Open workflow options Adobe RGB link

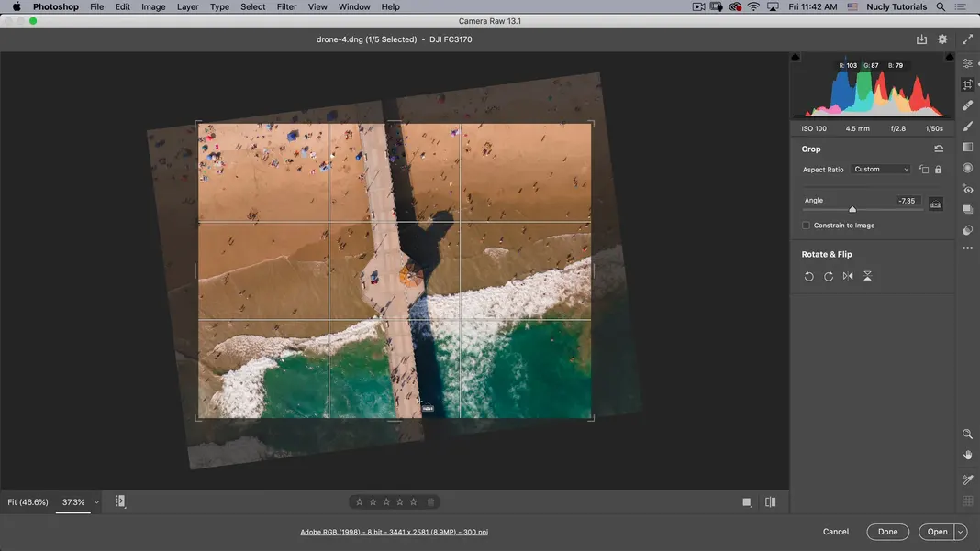point(394,533)
